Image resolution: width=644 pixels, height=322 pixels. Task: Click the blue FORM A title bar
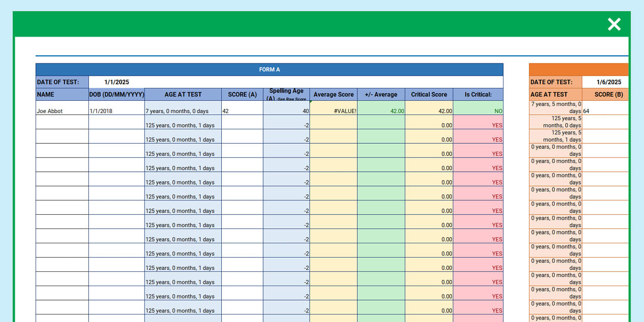click(269, 69)
